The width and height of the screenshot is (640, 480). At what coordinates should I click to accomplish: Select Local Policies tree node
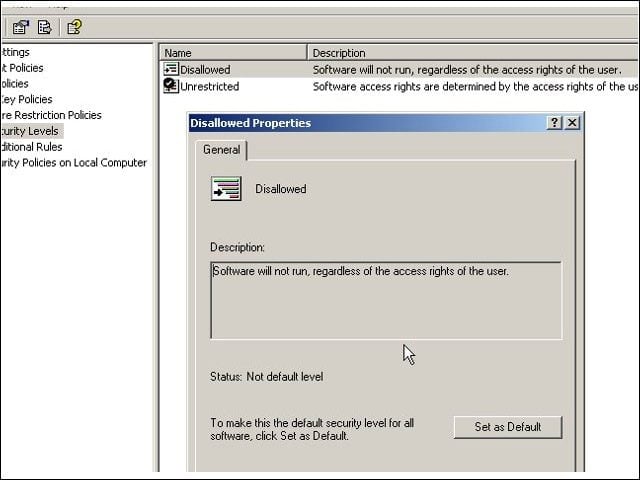pyautogui.click(x=15, y=84)
